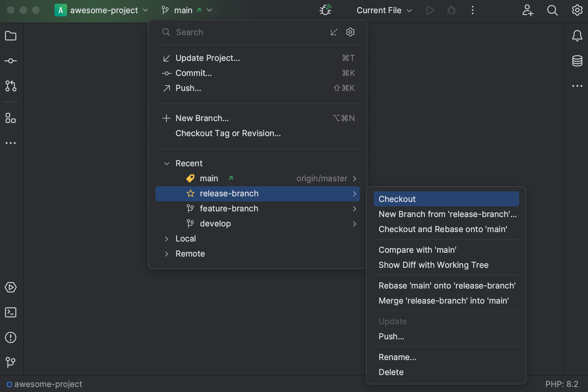This screenshot has width=588, height=392.
Task: Open the Terminal tool window
Action: pos(10,312)
